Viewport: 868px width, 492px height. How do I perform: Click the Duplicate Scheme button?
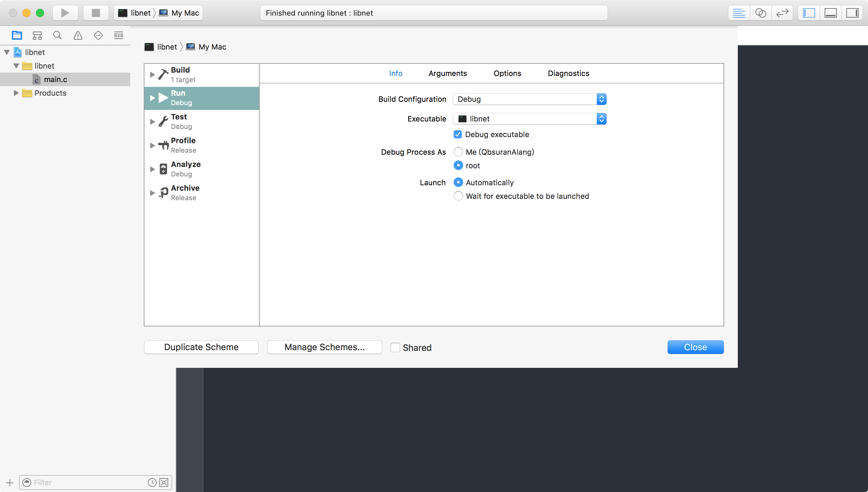[x=201, y=347]
